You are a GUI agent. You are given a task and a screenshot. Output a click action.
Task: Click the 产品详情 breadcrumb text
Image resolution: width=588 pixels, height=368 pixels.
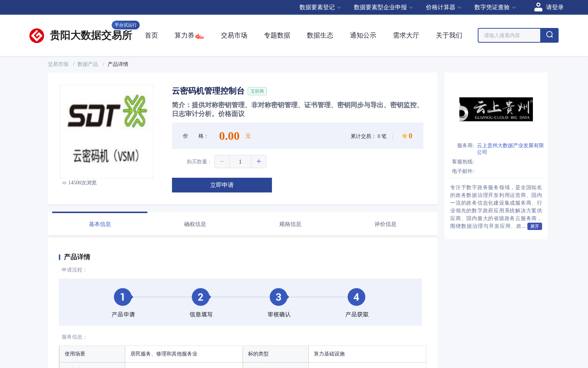pos(118,64)
